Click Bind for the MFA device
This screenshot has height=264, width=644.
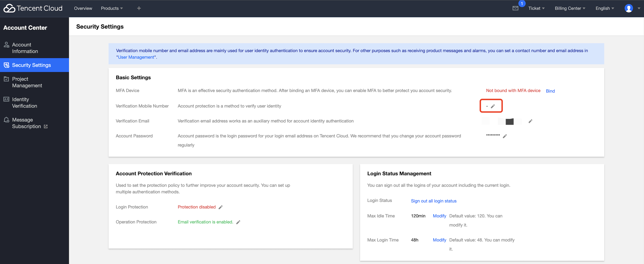pos(550,91)
